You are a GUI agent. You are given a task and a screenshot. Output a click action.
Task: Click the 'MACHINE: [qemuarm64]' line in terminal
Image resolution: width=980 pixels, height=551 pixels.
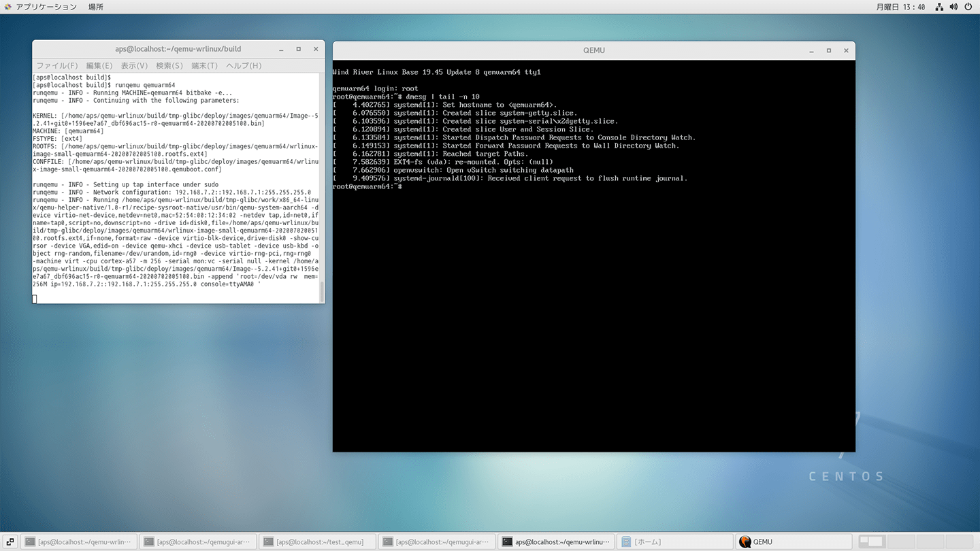pos(68,131)
